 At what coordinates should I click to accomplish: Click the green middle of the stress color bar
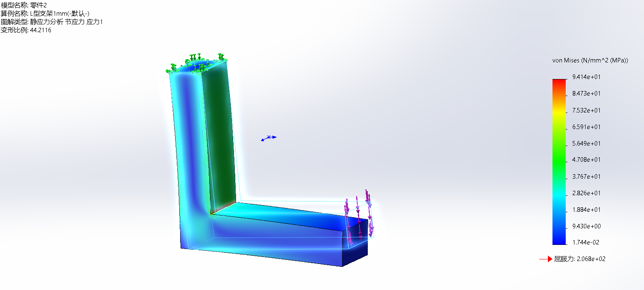click(x=559, y=161)
